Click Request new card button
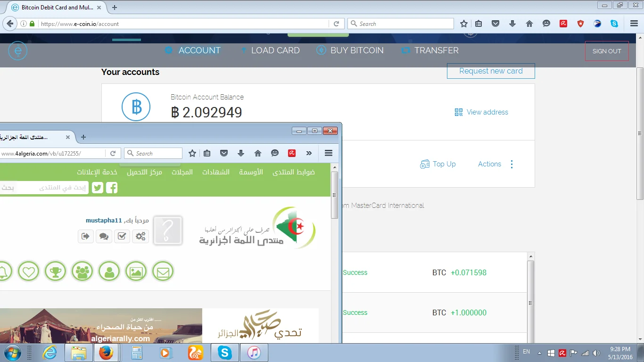Image resolution: width=644 pixels, height=362 pixels. (x=491, y=71)
